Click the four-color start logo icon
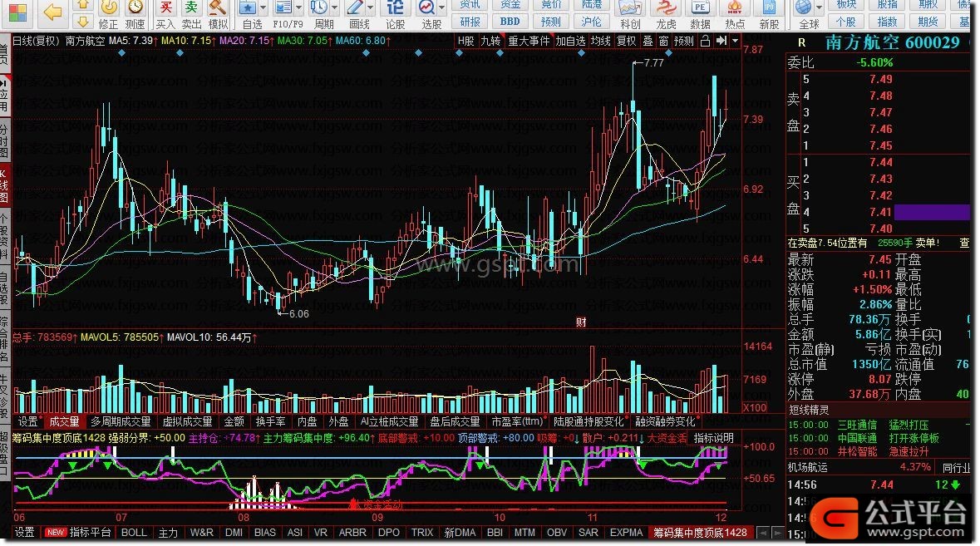The height and width of the screenshot is (546, 980). click(x=17, y=12)
